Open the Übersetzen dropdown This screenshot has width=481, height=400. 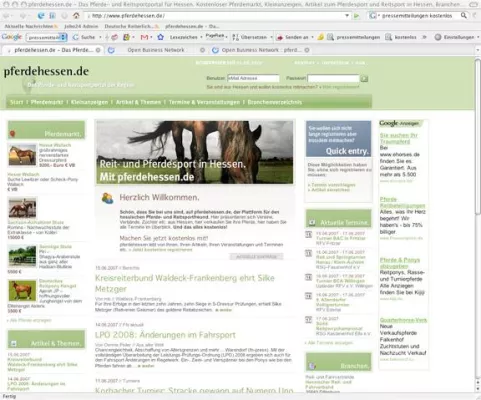pos(271,37)
